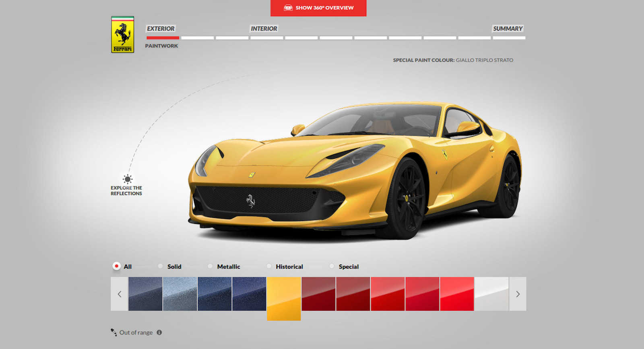
Task: Select the Historical paint filter
Action: (269, 266)
